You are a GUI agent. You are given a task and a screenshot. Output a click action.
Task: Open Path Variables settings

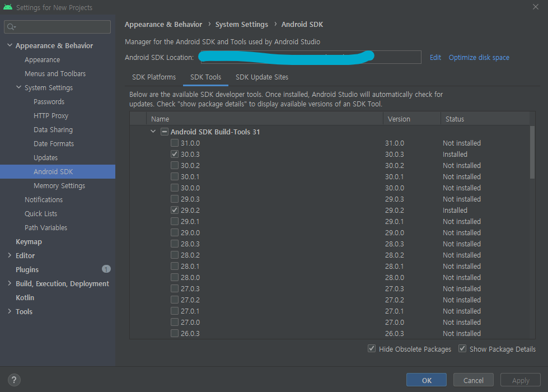click(x=46, y=228)
